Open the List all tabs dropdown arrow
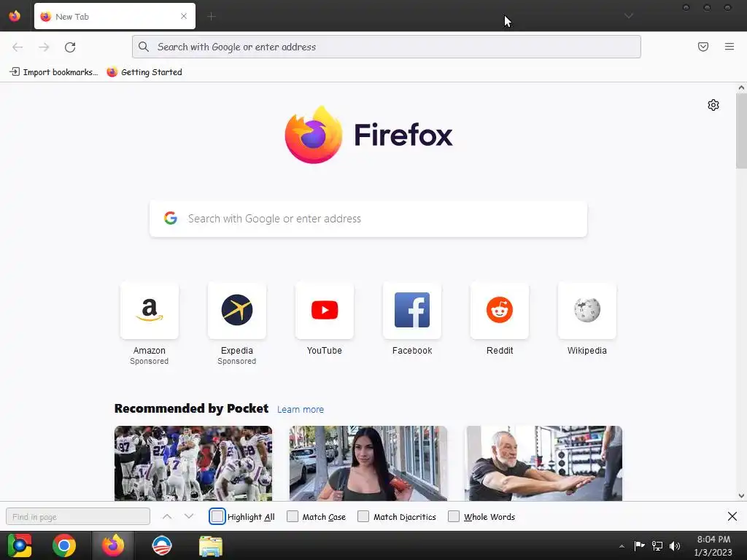This screenshot has width=747, height=560. (629, 16)
